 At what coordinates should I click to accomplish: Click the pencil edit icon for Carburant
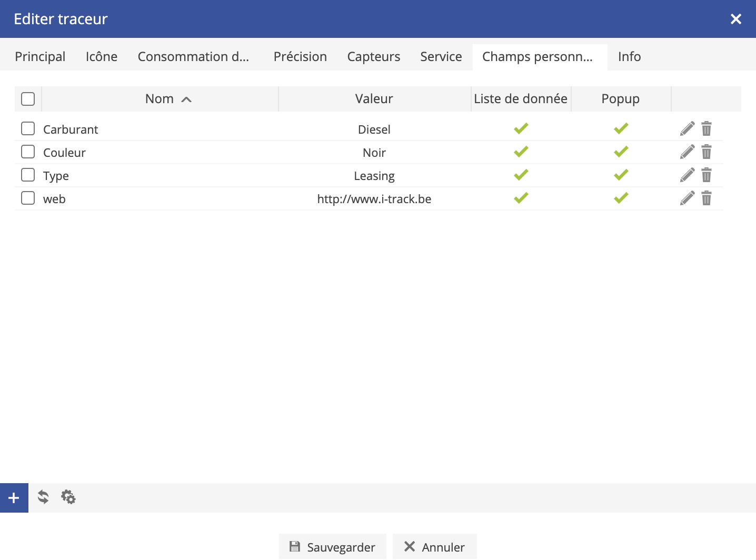click(x=687, y=129)
